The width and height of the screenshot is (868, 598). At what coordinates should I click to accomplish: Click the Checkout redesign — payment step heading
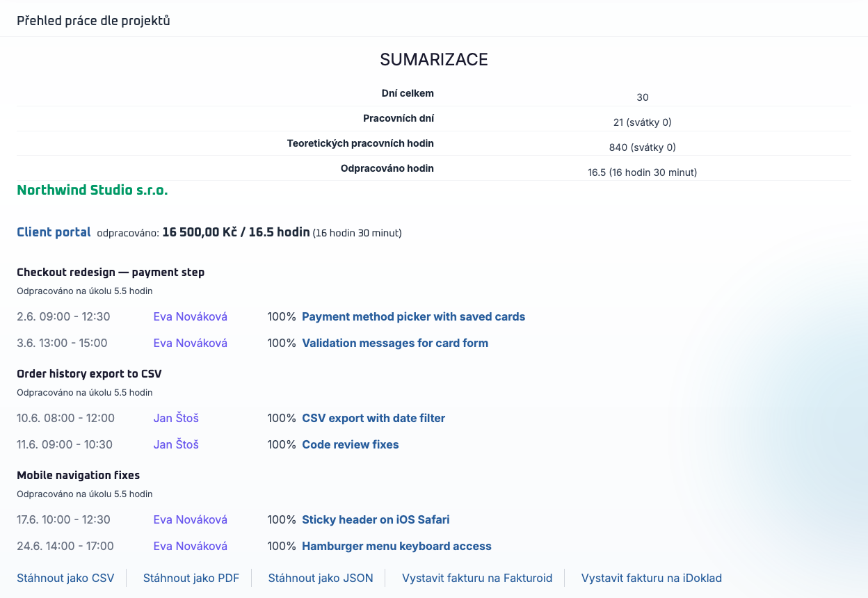click(111, 273)
